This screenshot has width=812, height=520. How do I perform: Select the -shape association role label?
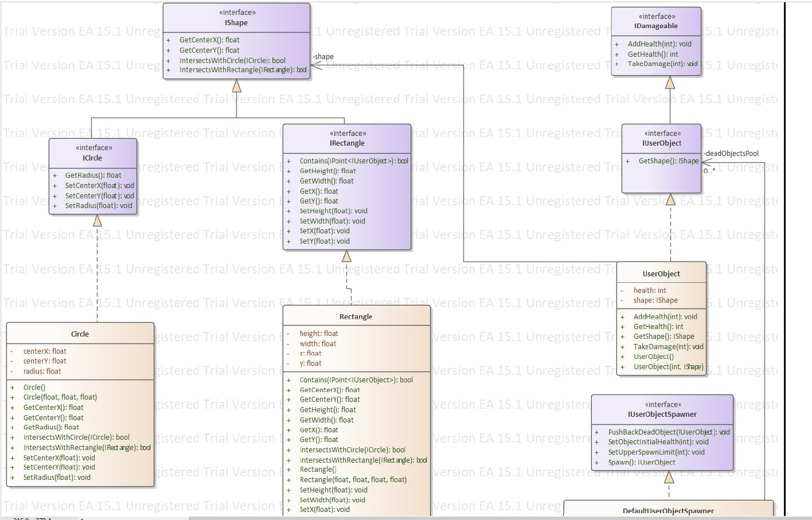[323, 57]
